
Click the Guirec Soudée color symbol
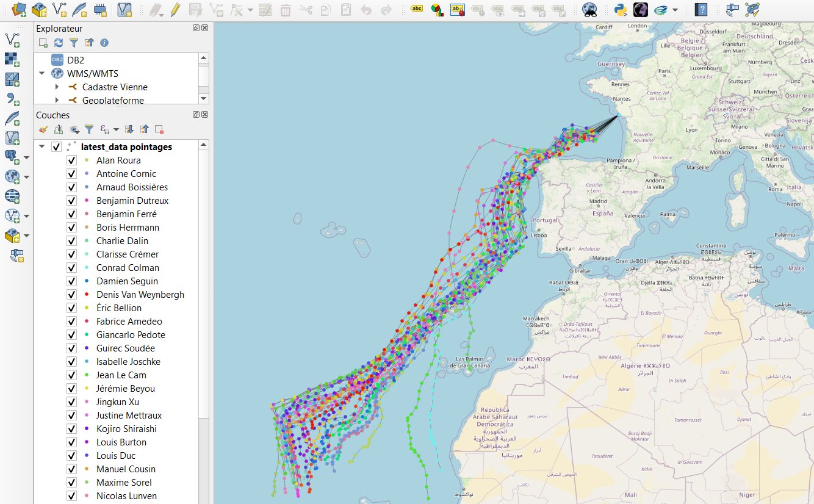(x=87, y=348)
